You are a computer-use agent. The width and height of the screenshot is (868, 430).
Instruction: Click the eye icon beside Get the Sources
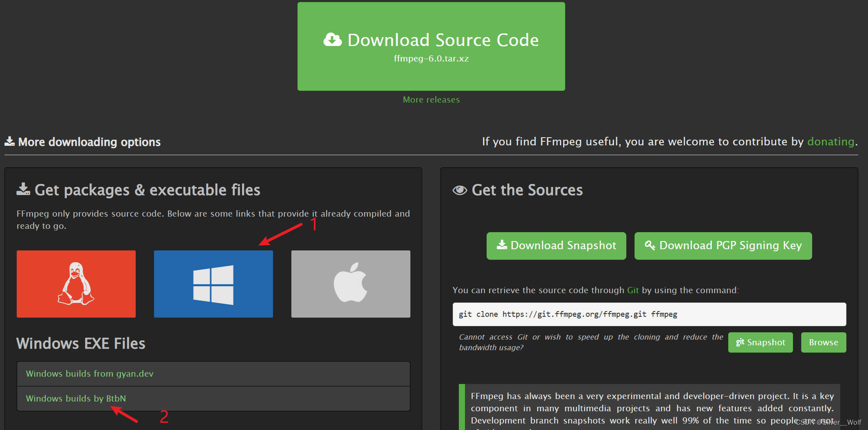460,191
